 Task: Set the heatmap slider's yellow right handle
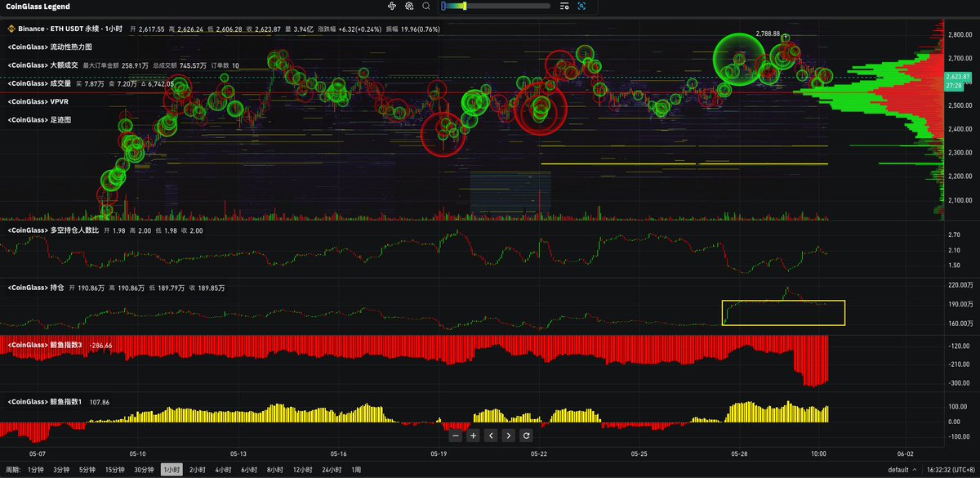coord(465,6)
